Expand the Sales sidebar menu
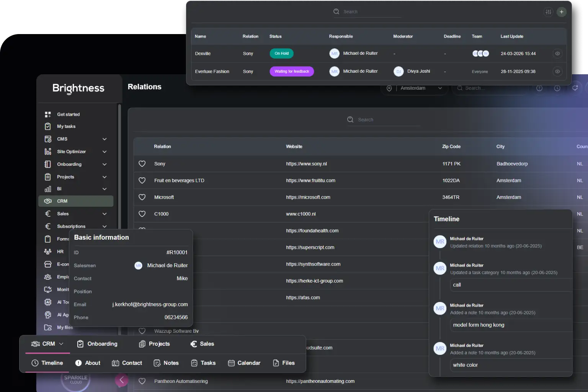The image size is (588, 392). coord(105,214)
